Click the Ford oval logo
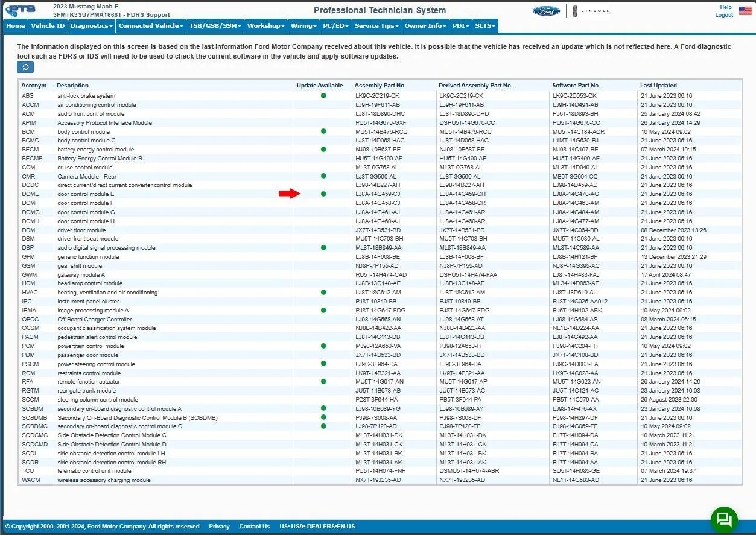 tap(546, 11)
